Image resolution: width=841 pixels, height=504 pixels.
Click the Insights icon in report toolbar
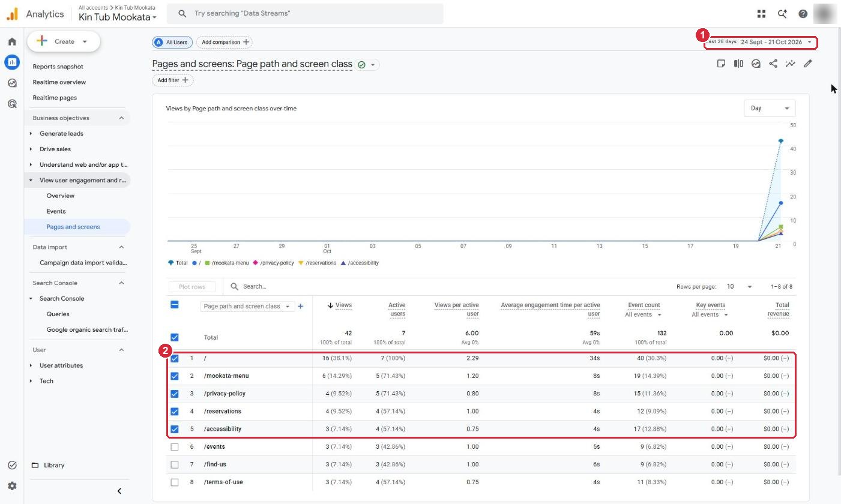[791, 64]
